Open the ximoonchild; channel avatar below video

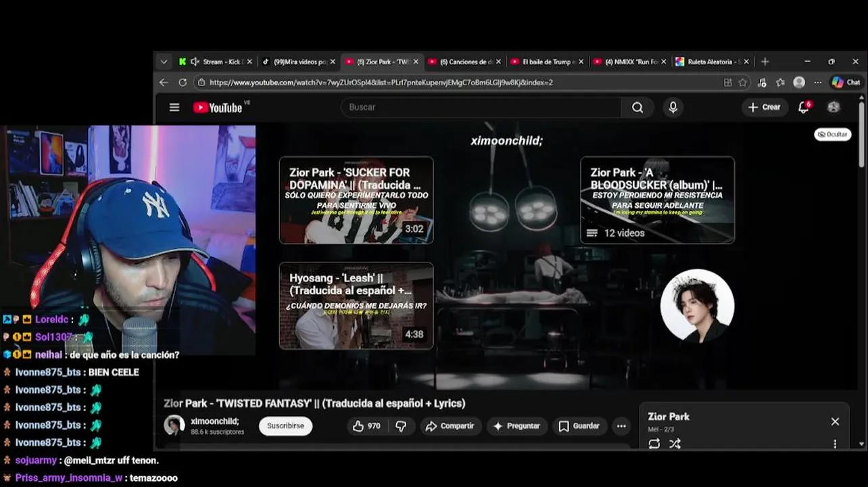[174, 425]
